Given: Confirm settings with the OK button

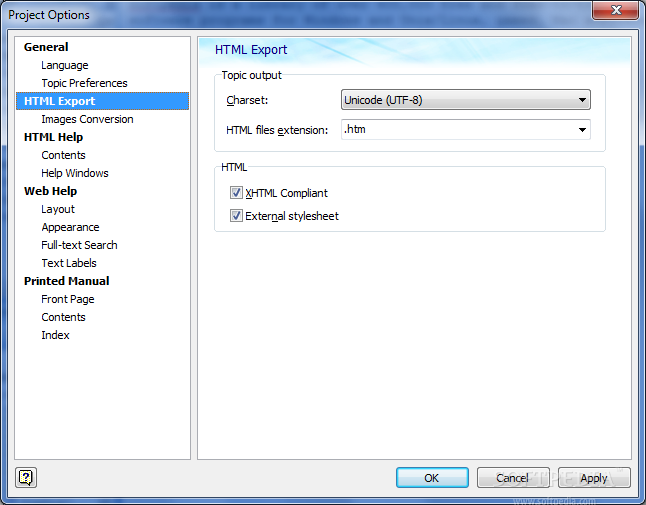Looking at the screenshot, I should pos(432,478).
